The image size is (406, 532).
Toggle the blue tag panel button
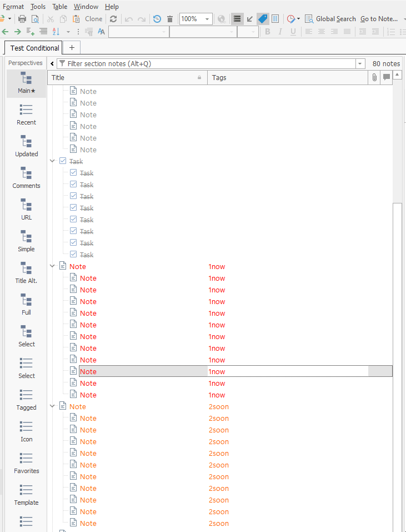coord(263,19)
